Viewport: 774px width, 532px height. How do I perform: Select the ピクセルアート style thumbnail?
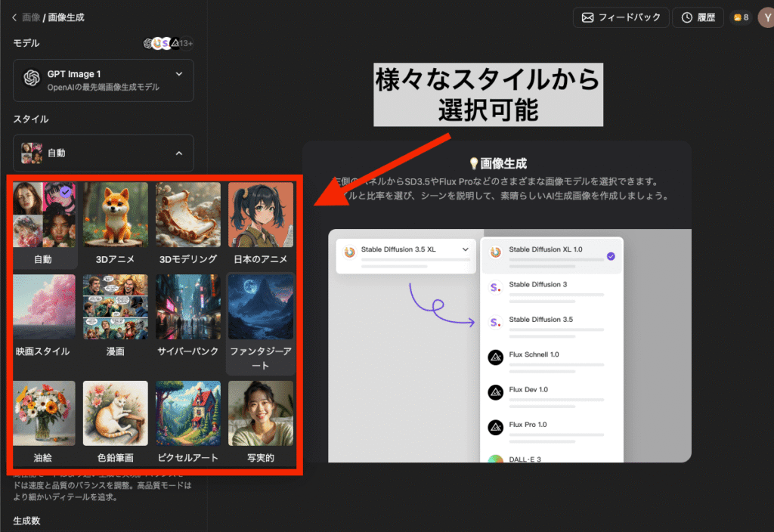(188, 413)
